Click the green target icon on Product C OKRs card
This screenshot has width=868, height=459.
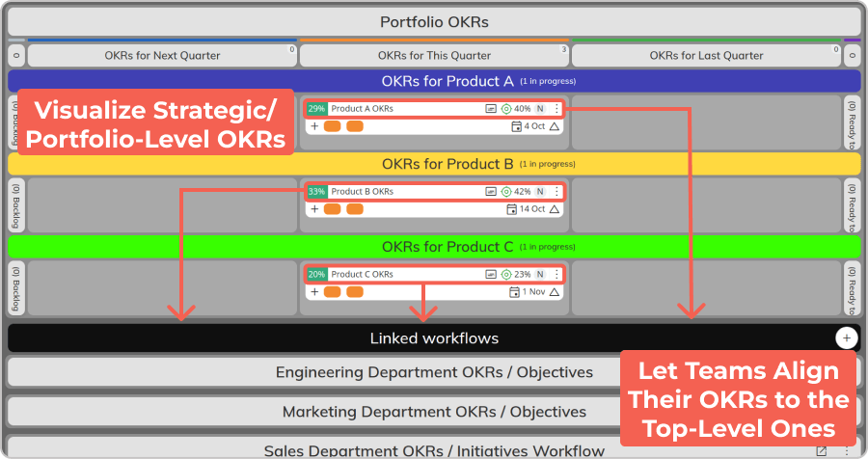[x=506, y=274]
